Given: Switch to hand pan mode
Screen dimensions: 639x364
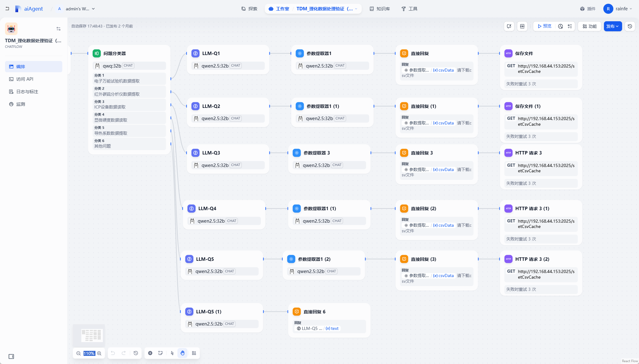Looking at the screenshot, I should [182, 353].
